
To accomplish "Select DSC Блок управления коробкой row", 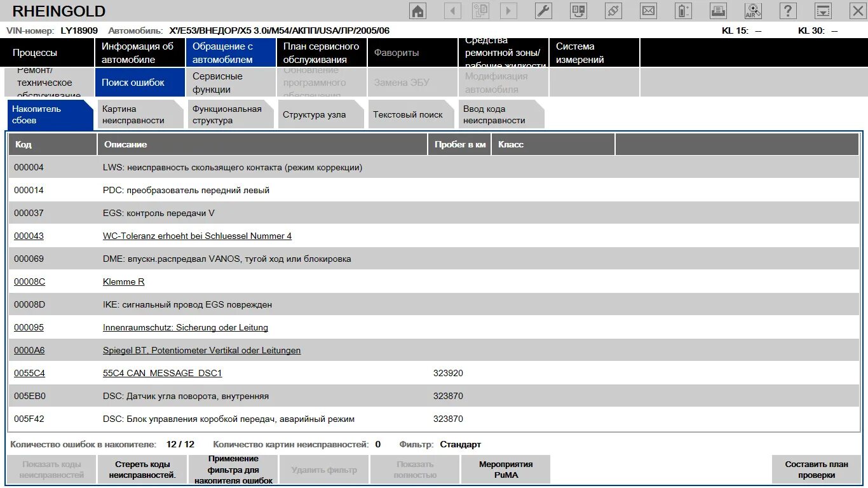I will coord(434,419).
